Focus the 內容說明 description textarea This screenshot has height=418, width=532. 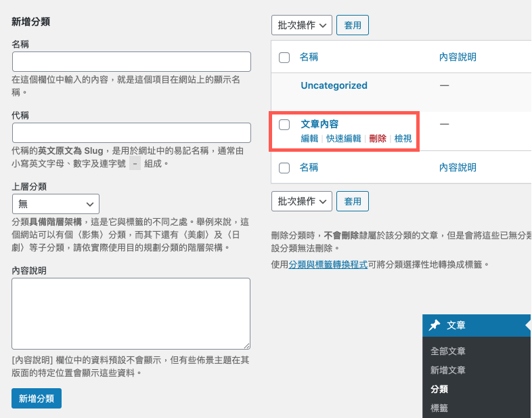pos(131,314)
